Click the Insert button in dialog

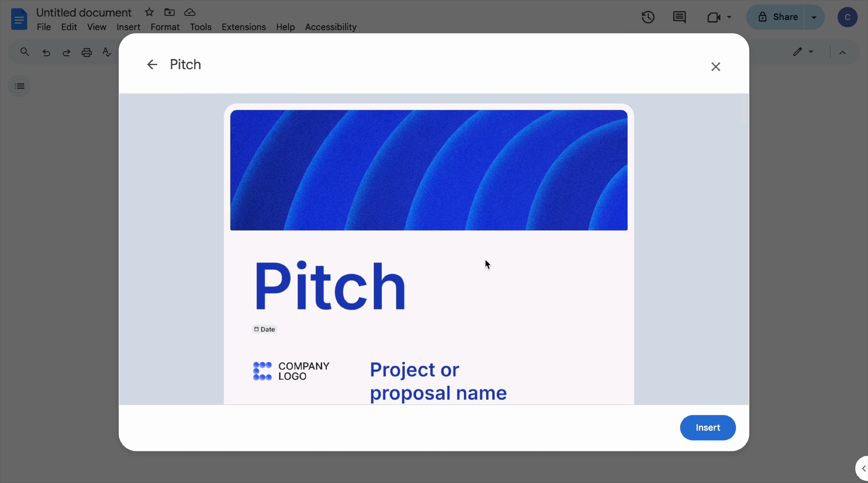click(x=708, y=427)
